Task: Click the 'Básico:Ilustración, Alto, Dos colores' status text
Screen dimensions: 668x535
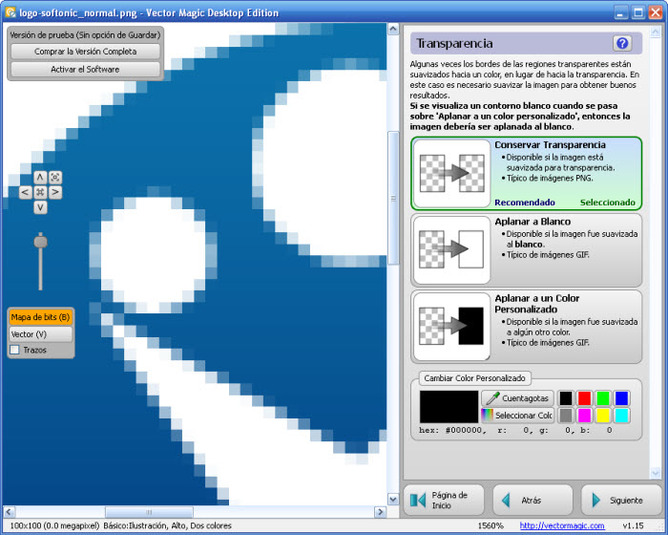Action: pyautogui.click(x=167, y=526)
